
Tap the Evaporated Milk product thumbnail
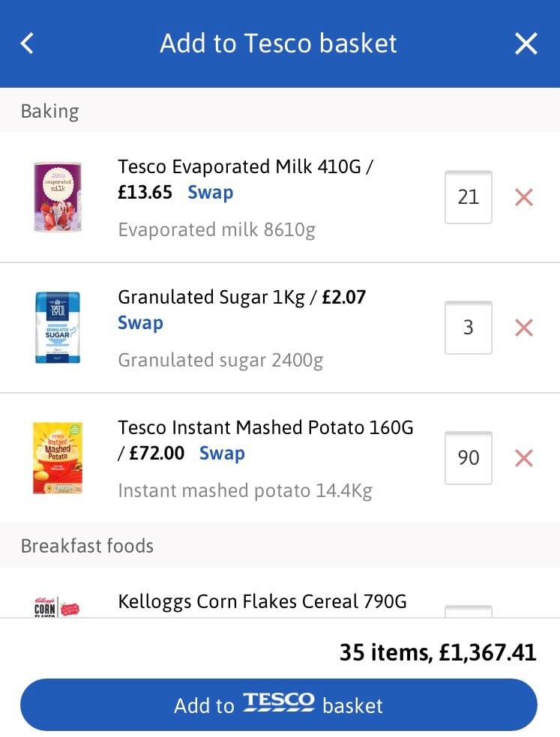click(x=58, y=197)
